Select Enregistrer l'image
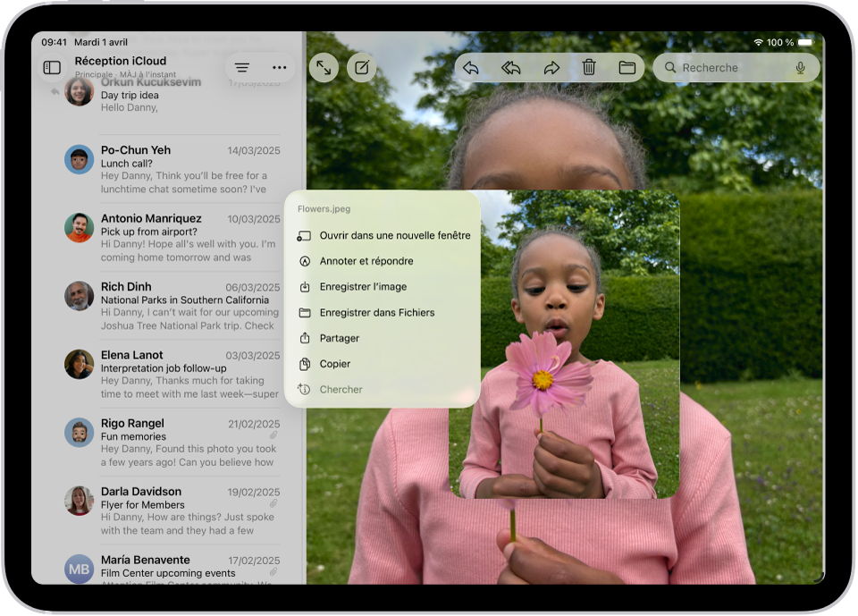 (383, 287)
